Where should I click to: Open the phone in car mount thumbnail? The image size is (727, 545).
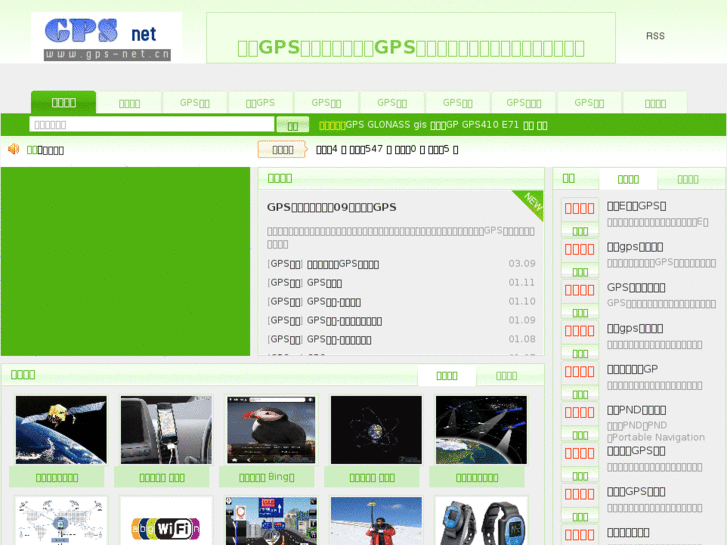166,430
